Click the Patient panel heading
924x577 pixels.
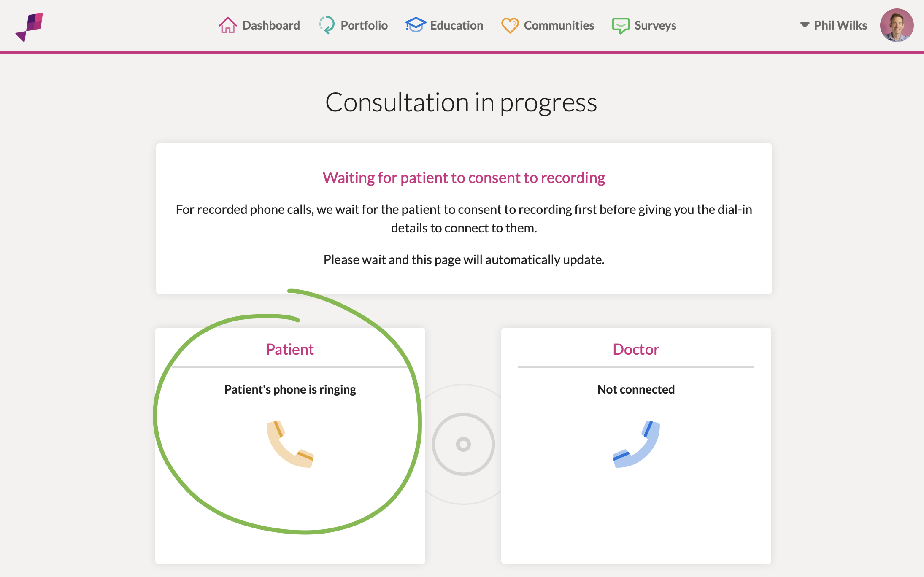(x=290, y=349)
